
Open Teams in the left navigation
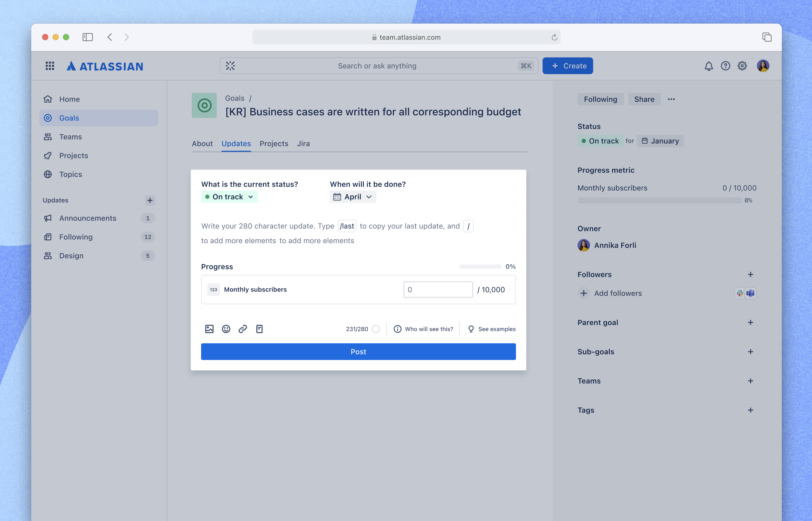(99, 137)
